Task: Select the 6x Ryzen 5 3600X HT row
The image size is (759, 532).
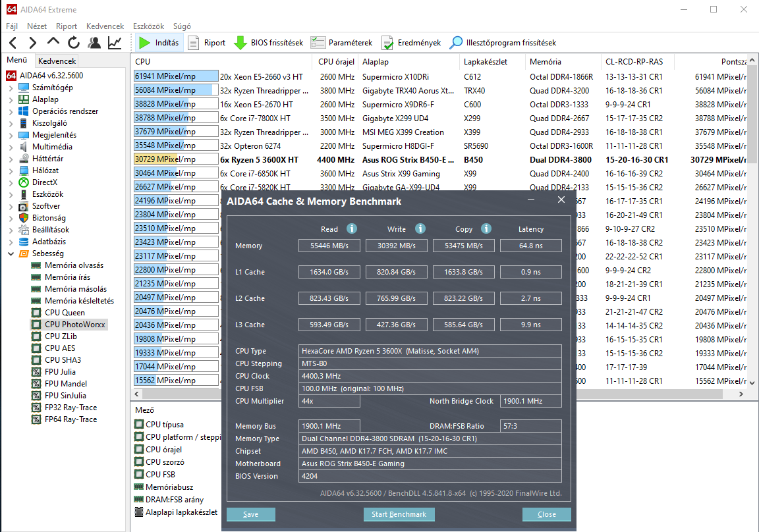Action: tap(439, 159)
